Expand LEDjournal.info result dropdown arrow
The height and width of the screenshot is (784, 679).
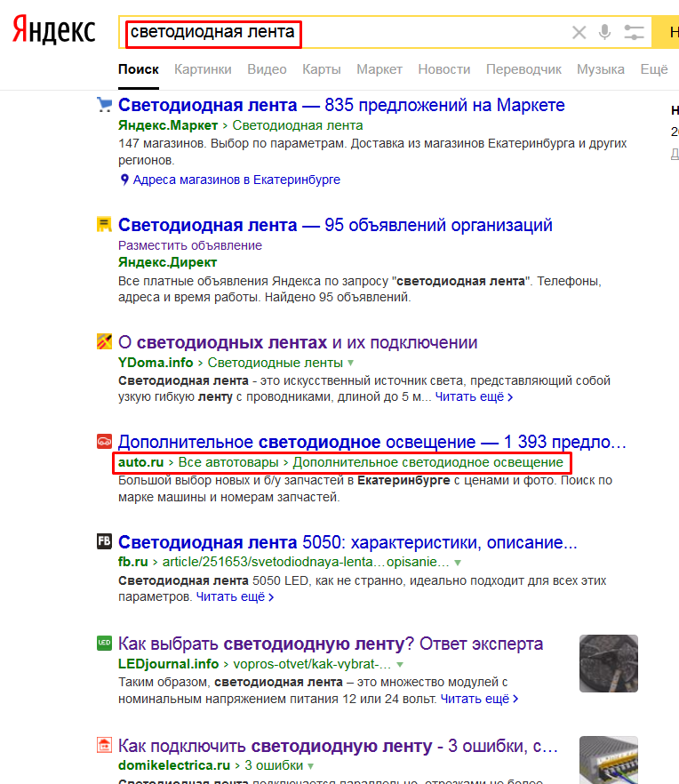400,665
